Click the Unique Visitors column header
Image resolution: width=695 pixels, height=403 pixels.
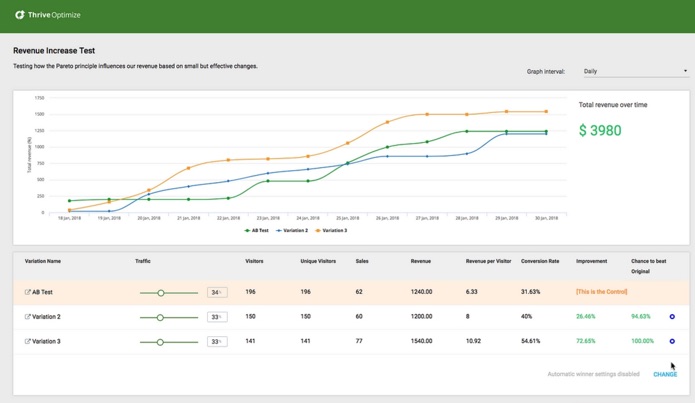pyautogui.click(x=318, y=261)
